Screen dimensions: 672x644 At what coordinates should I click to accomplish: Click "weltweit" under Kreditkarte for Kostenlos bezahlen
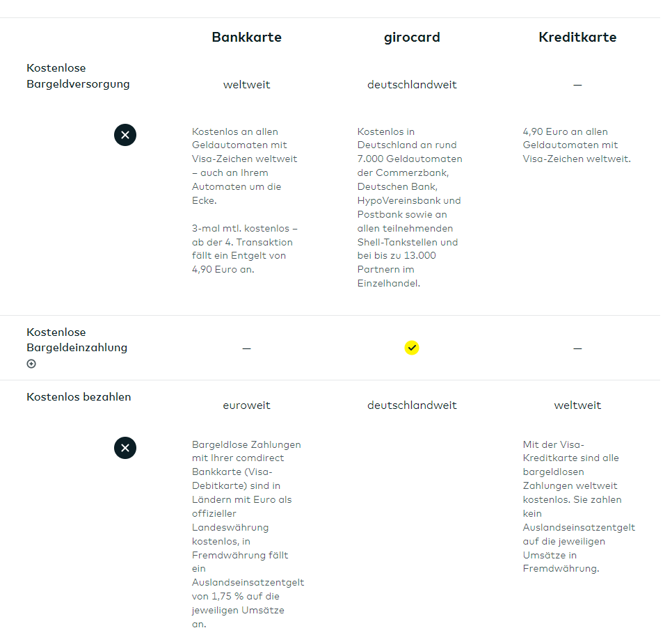click(577, 405)
